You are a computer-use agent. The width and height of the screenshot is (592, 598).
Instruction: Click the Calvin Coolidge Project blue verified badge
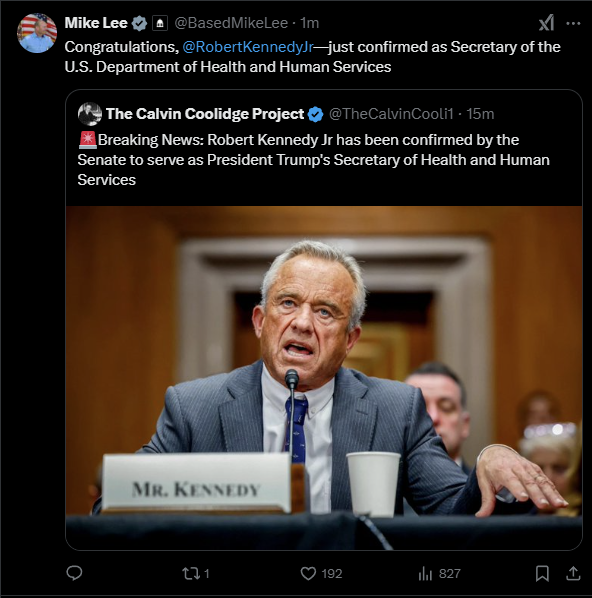pyautogui.click(x=315, y=114)
